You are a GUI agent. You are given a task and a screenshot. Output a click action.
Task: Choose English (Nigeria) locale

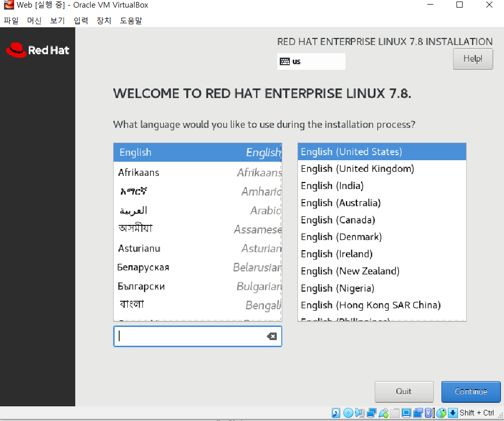[x=382, y=288]
